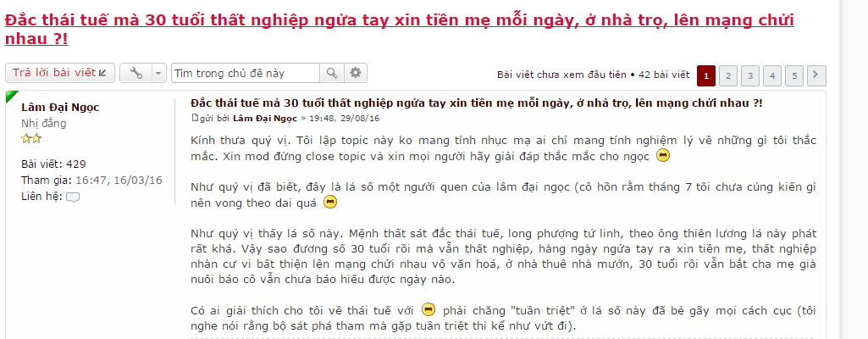Viewport: 868px width, 339px height.
Task: Click the next page arrow button
Action: (816, 75)
